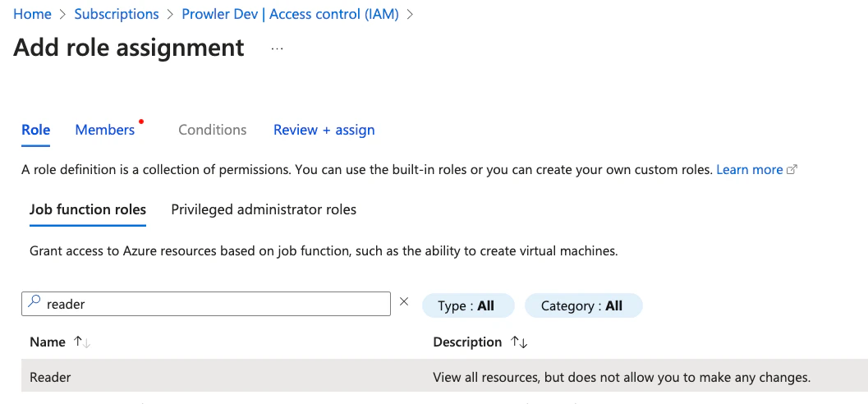Select the Conditions tab
Image resolution: width=868 pixels, height=404 pixels.
213,130
